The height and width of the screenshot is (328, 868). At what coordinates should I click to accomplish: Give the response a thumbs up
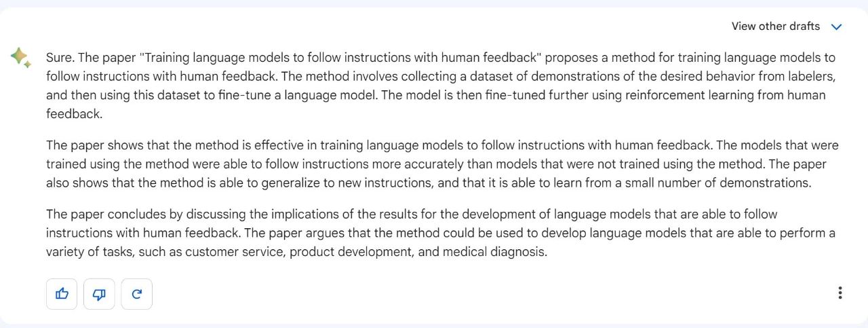coord(62,294)
